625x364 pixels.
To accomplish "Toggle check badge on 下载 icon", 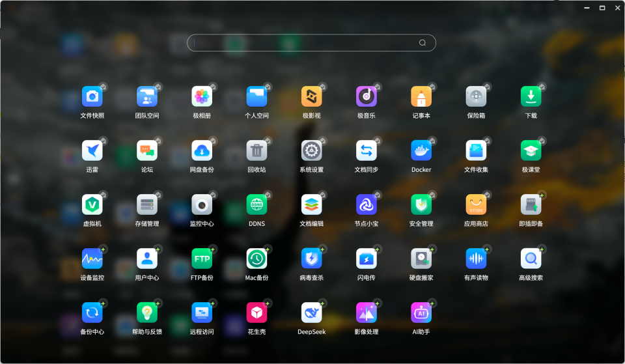I will pos(542,87).
